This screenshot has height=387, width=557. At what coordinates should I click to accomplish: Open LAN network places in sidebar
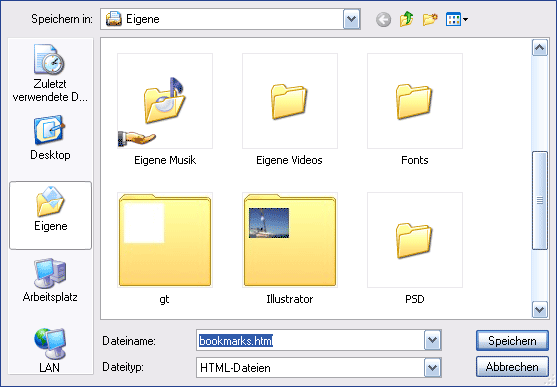(50, 350)
